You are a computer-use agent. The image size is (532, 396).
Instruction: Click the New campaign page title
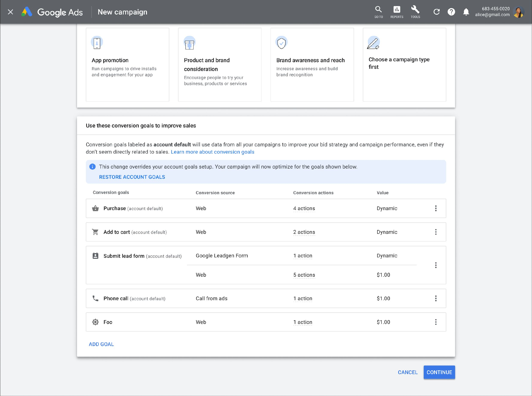point(122,12)
